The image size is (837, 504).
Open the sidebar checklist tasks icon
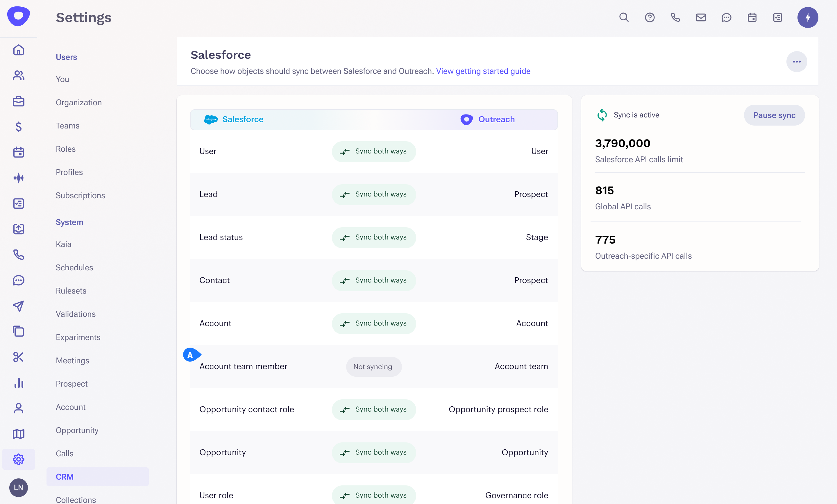pos(19,203)
